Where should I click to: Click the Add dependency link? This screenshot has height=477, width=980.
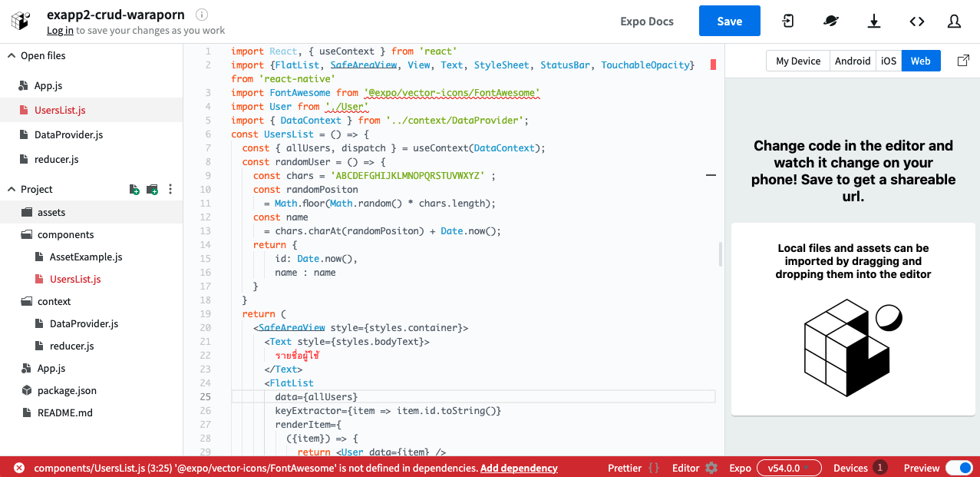[519, 468]
